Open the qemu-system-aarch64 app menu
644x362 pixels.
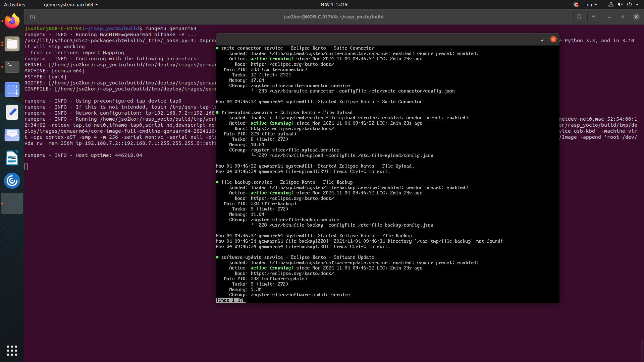click(x=71, y=5)
